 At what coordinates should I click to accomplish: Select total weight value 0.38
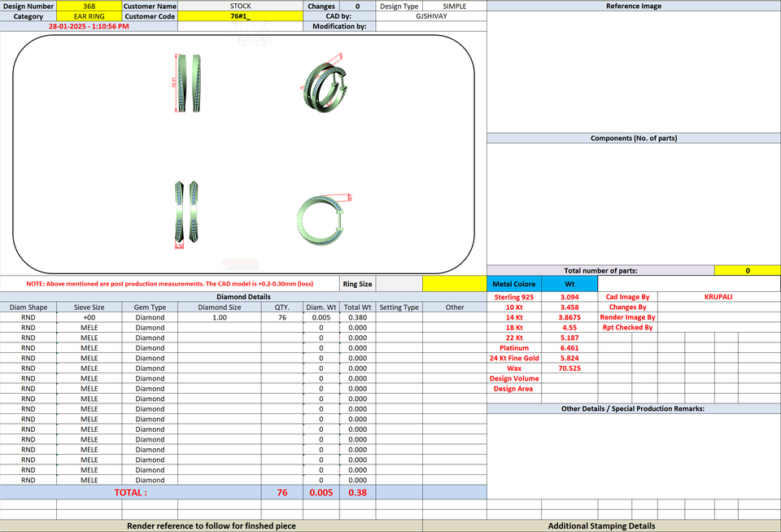tap(358, 493)
